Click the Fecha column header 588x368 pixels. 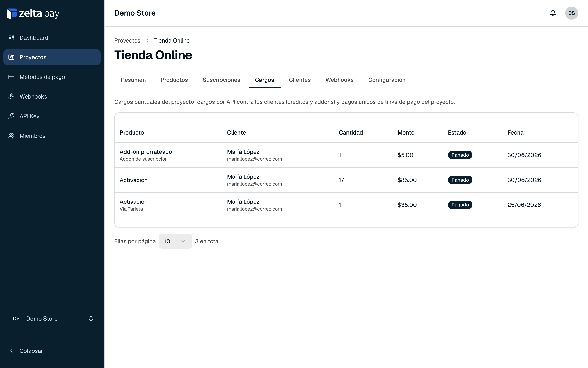click(x=515, y=133)
